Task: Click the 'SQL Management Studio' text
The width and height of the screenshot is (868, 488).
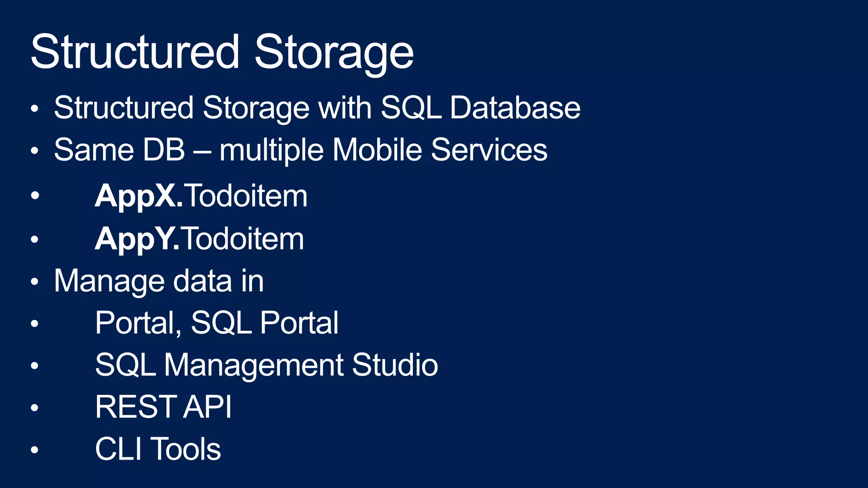Action: coord(267,366)
